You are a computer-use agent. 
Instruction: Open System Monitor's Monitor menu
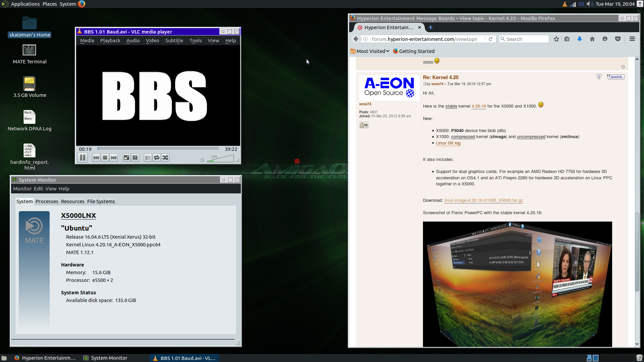[22, 189]
